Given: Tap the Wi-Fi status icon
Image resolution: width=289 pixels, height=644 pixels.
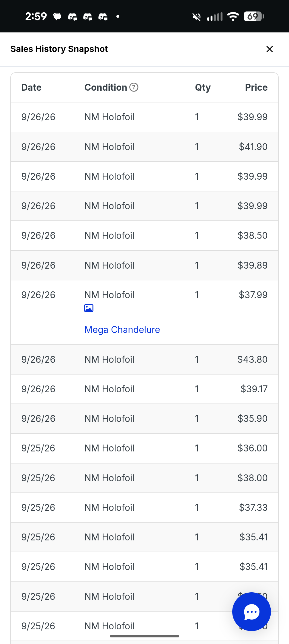Looking at the screenshot, I should (x=233, y=17).
